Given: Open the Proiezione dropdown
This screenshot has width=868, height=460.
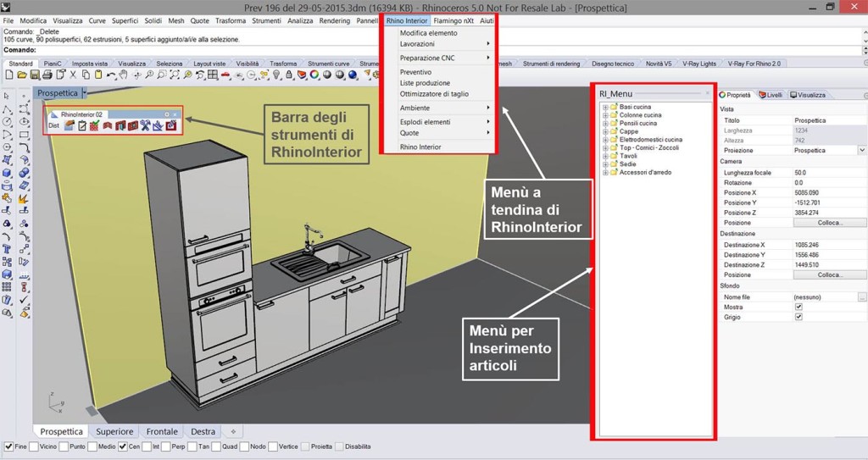Looking at the screenshot, I should click(862, 150).
